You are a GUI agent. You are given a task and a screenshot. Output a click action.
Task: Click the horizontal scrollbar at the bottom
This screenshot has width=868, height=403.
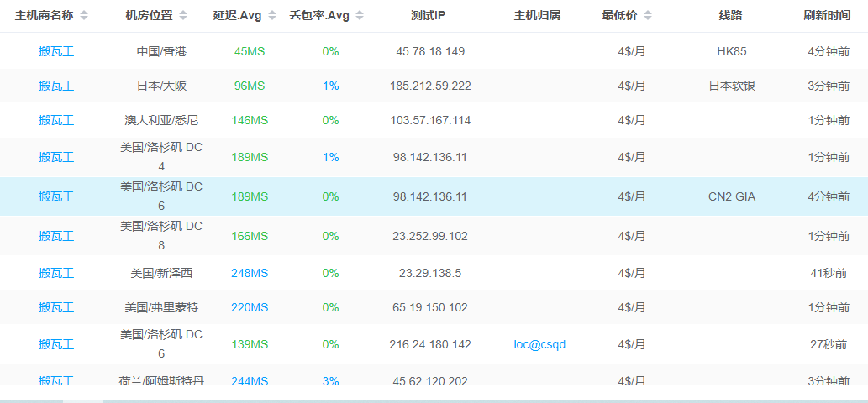point(82,400)
